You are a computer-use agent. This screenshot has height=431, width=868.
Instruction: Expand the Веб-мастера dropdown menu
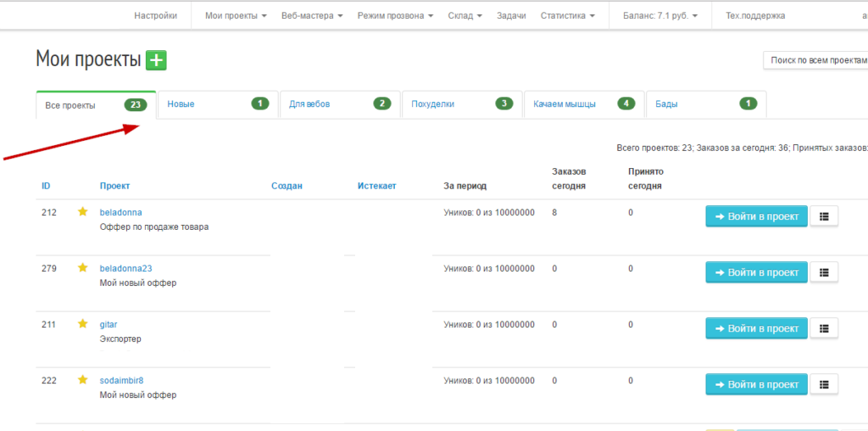tap(312, 15)
